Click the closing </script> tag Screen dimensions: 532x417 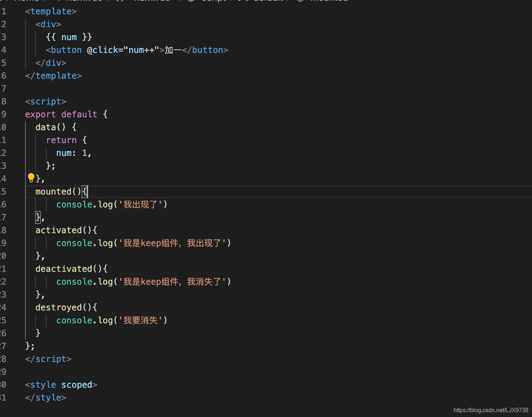48,359
